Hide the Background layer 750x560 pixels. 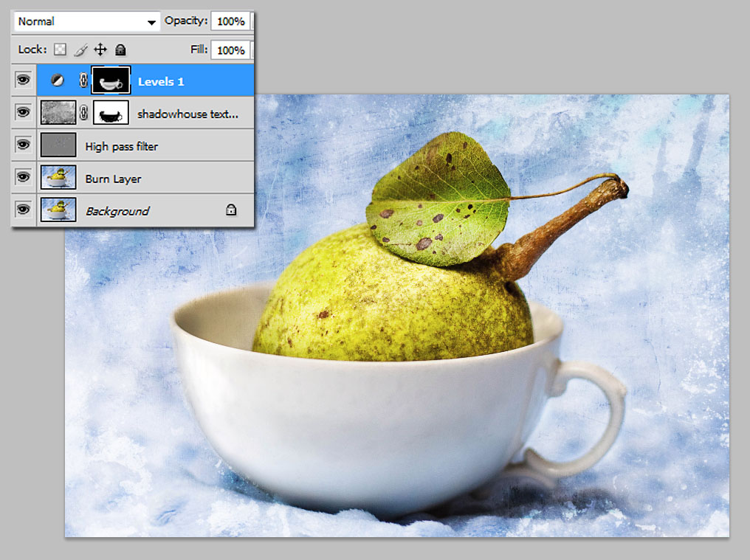point(23,210)
